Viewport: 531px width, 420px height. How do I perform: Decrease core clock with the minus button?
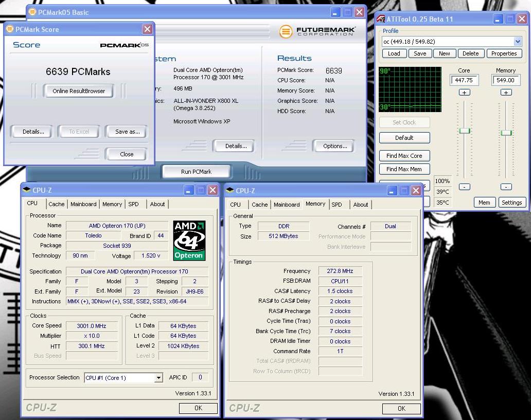[x=464, y=187]
